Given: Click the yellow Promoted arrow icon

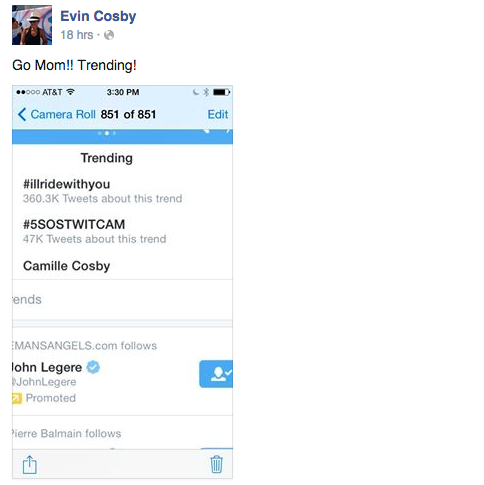Looking at the screenshot, I should tap(17, 398).
